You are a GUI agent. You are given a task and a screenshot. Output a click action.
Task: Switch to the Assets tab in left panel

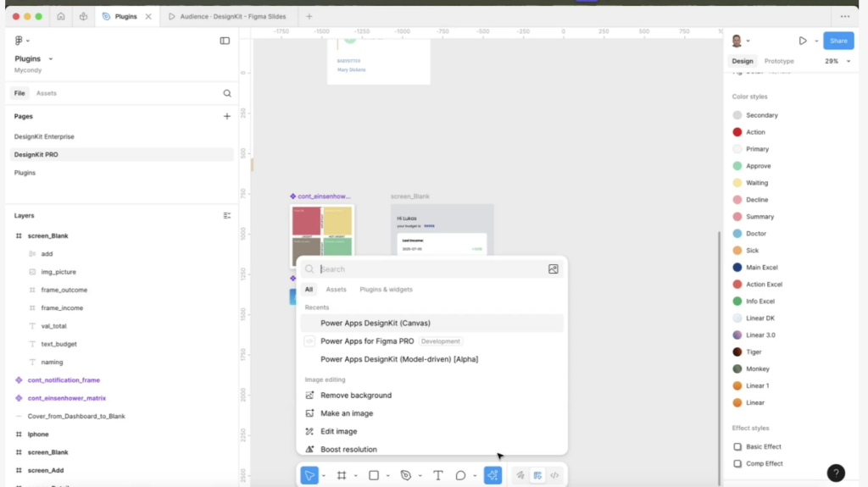pos(47,93)
